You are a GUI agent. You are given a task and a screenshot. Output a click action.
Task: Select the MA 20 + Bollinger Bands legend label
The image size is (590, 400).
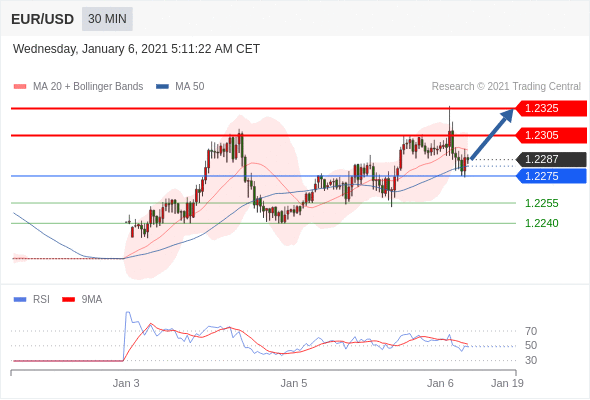pyautogui.click(x=88, y=87)
